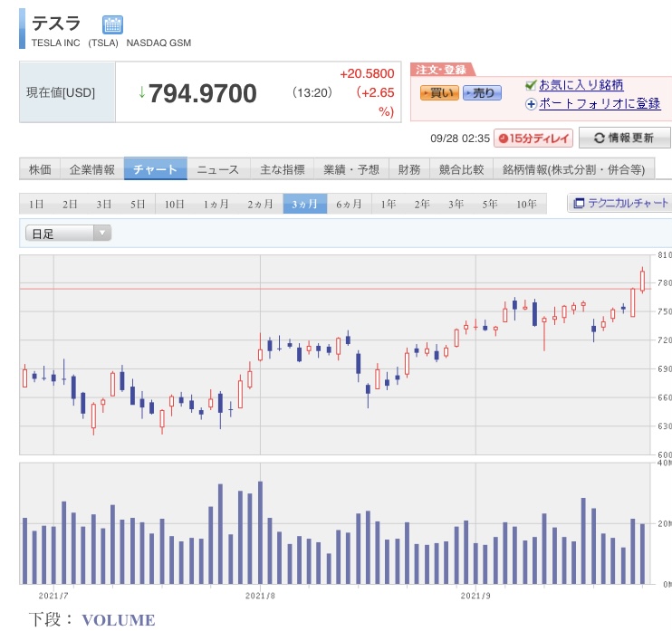Set chart range to 2日
672x631 pixels.
tap(70, 204)
